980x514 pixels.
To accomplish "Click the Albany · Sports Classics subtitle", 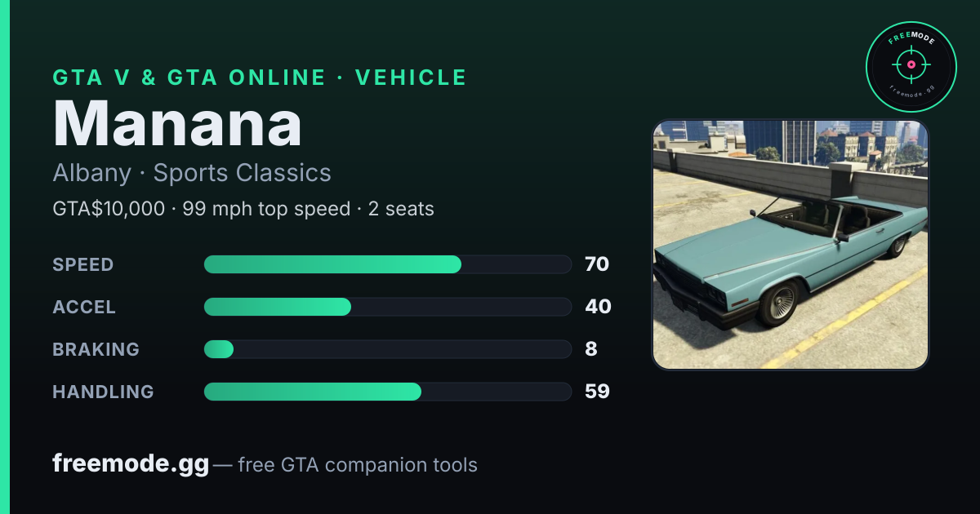I will coord(192,173).
